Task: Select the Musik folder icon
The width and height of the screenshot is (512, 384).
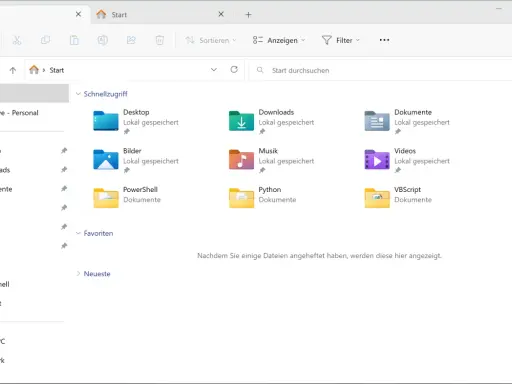Action: point(241,159)
